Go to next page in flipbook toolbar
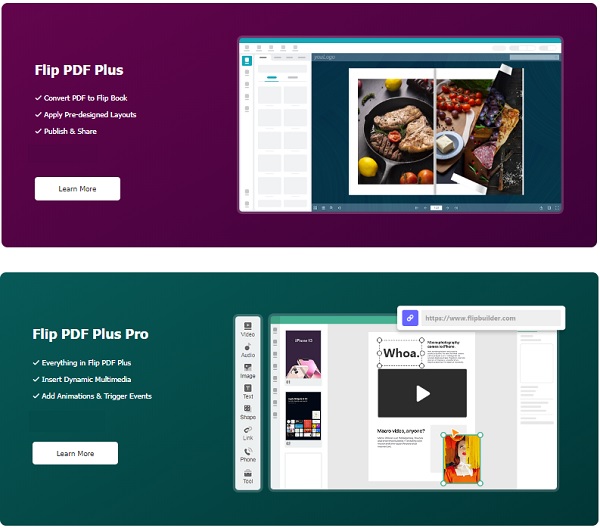The width and height of the screenshot is (600, 528). [447, 208]
